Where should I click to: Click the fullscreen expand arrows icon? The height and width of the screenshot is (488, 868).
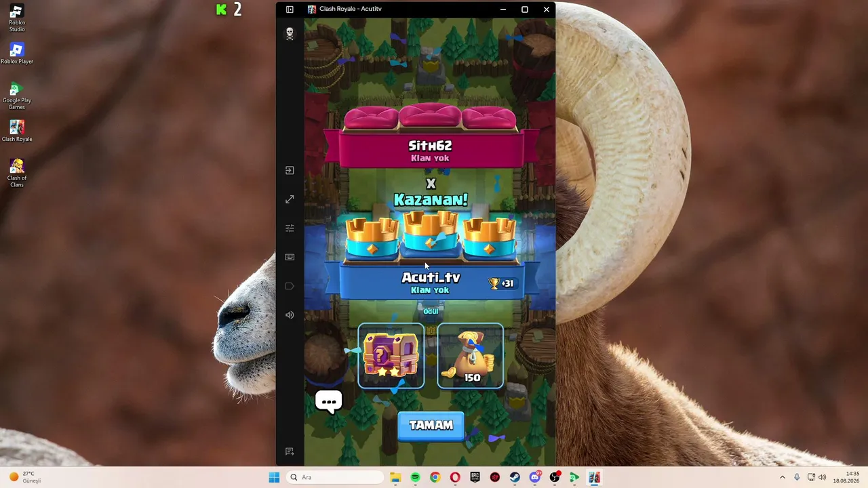tap(290, 199)
